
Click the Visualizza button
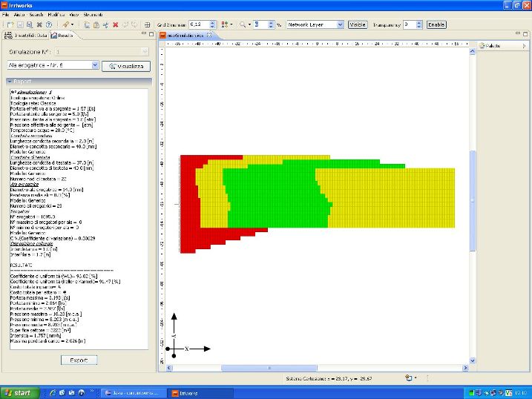[x=126, y=65]
